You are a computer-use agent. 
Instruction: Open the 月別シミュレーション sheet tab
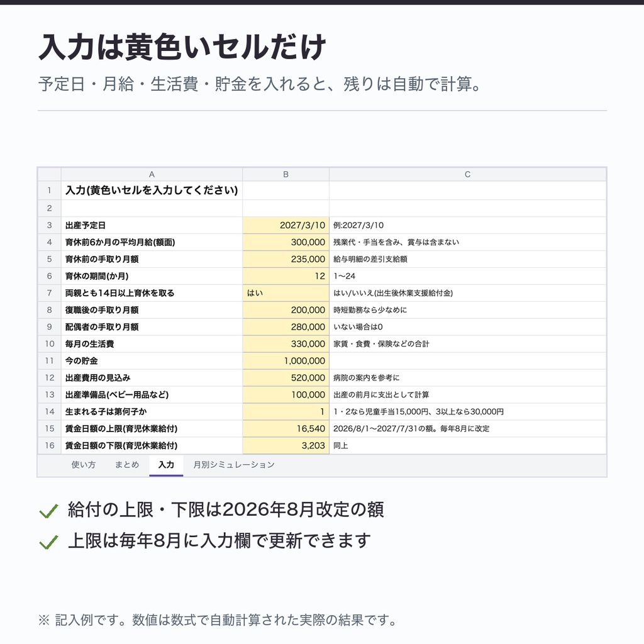click(234, 465)
